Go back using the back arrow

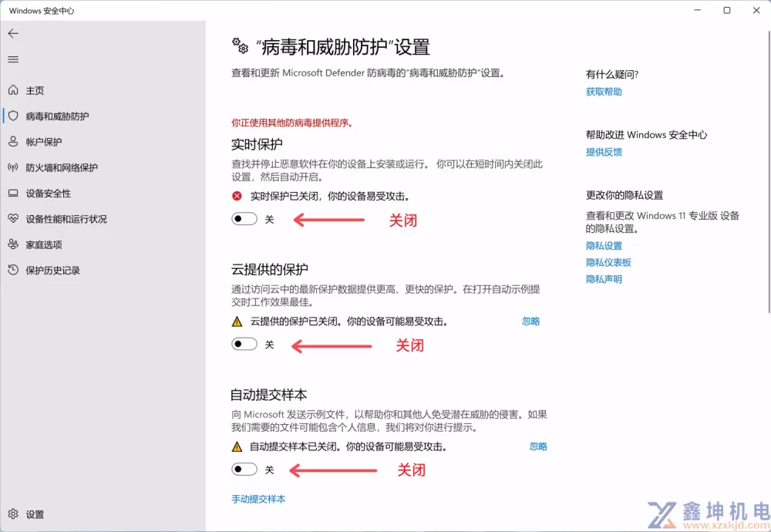pyautogui.click(x=13, y=33)
